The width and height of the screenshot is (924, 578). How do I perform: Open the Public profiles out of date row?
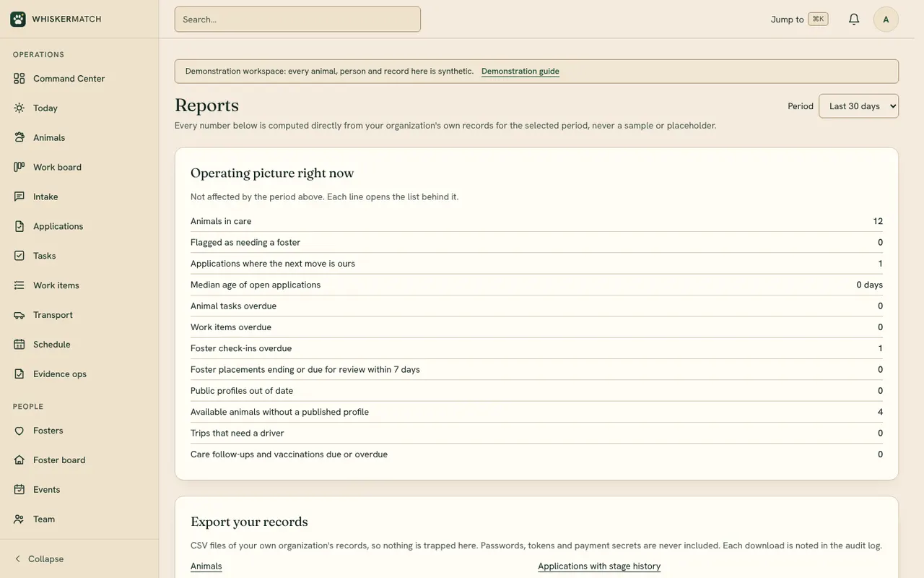point(536,391)
